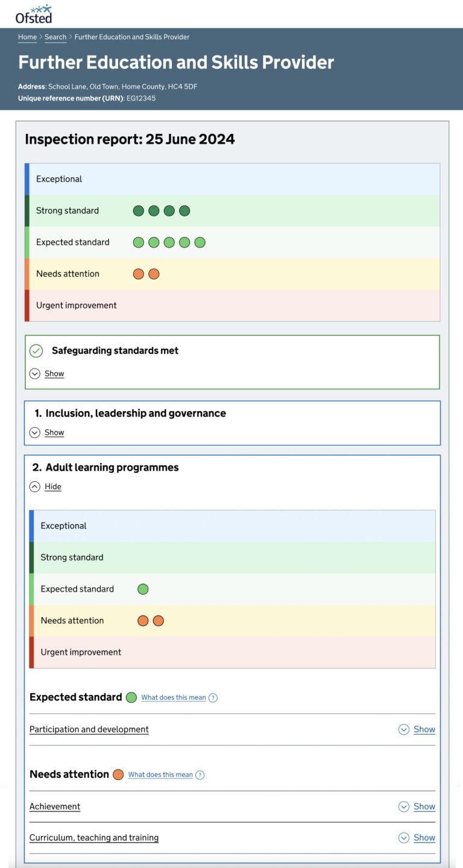
Task: Open the Needs attention 'What does this mean' link
Action: (x=159, y=775)
